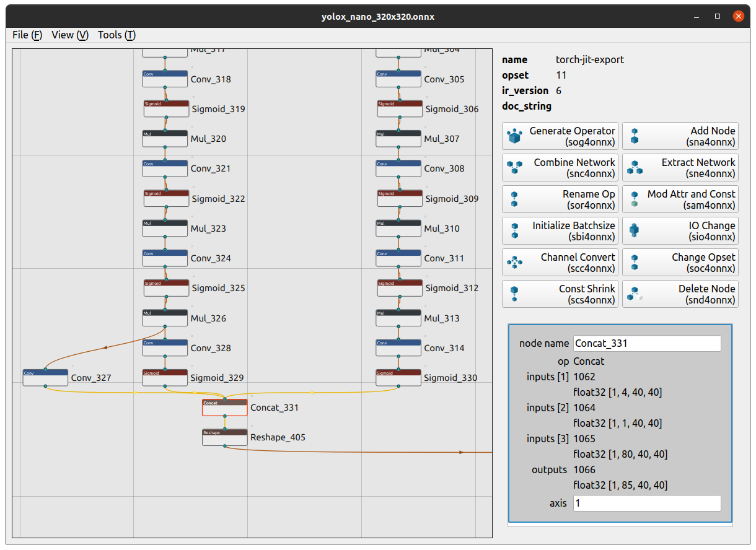Click the Rename Op icon
Screen dimensions: 756x550
tap(514, 199)
